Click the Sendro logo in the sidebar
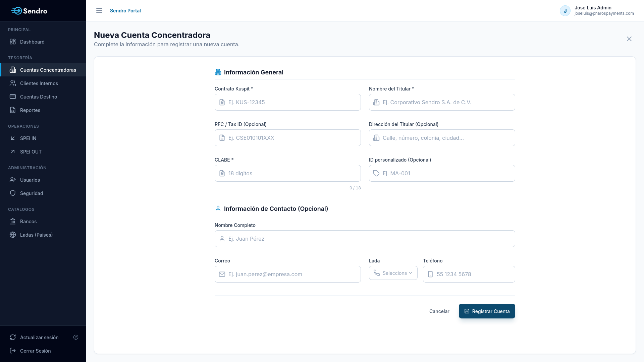 pos(29,11)
